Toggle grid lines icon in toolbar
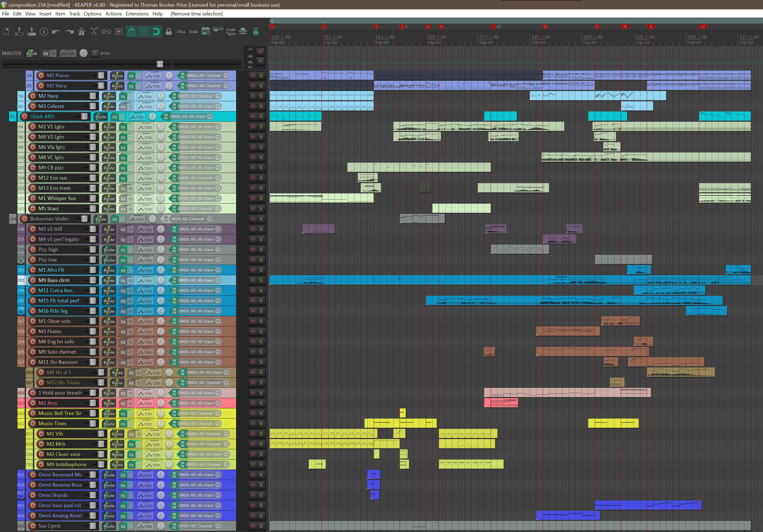This screenshot has height=532, width=763. click(144, 32)
